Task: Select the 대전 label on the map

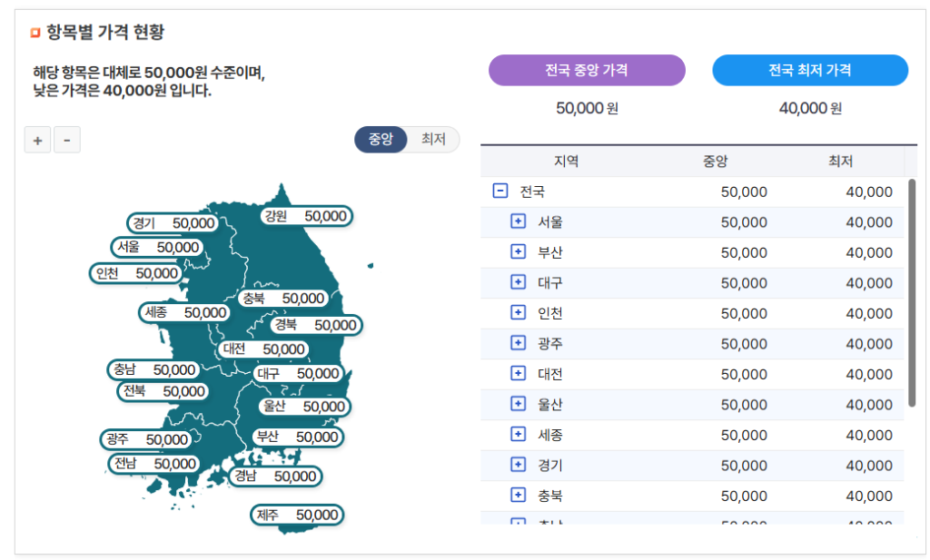Action: click(x=263, y=349)
